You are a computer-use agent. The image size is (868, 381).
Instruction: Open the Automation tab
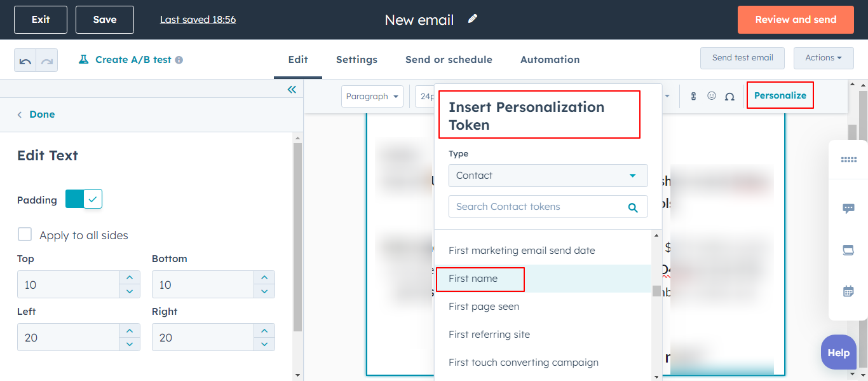(x=550, y=60)
